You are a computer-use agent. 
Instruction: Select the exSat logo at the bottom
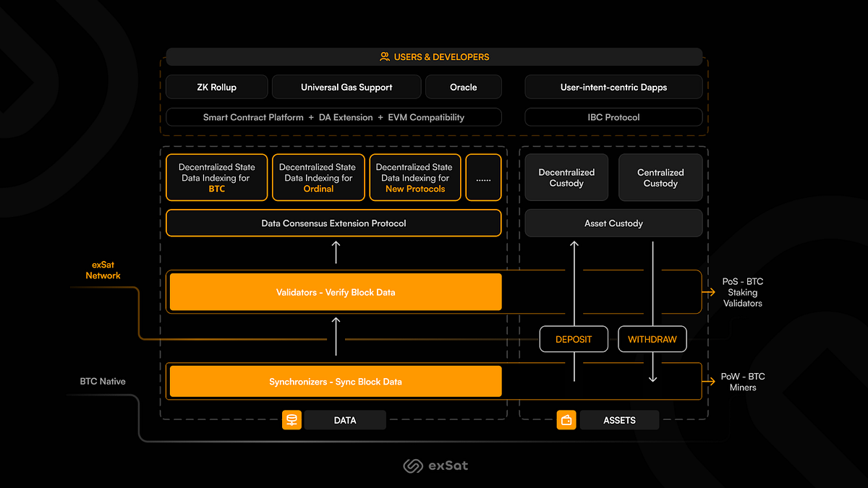tap(435, 465)
